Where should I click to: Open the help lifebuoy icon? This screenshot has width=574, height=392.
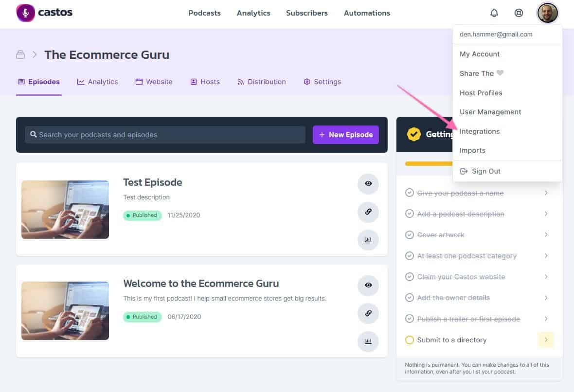tap(519, 13)
